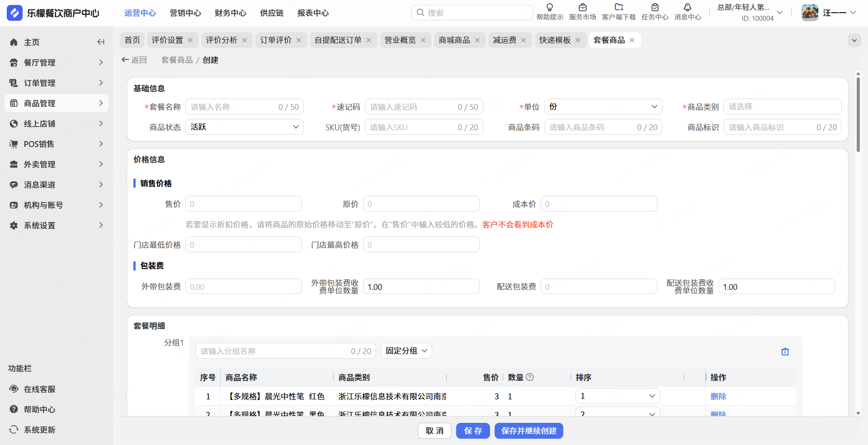Screen dimensions: 868x445
Task: Click the 数量 help question-mark icon
Action: click(530, 377)
